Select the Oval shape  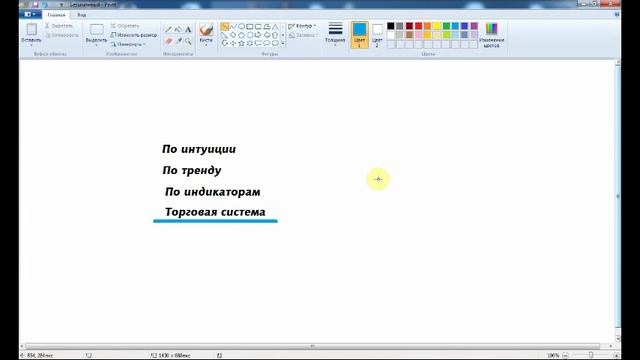pyautogui.click(x=241, y=27)
